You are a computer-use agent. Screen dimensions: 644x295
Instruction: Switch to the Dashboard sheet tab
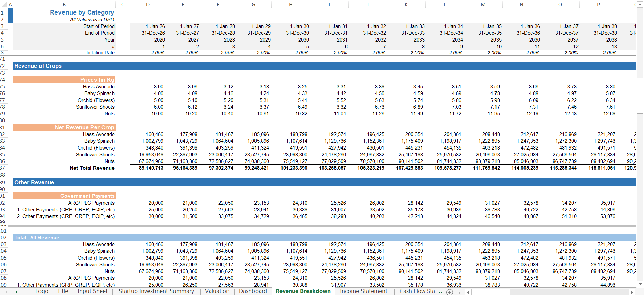253,291
